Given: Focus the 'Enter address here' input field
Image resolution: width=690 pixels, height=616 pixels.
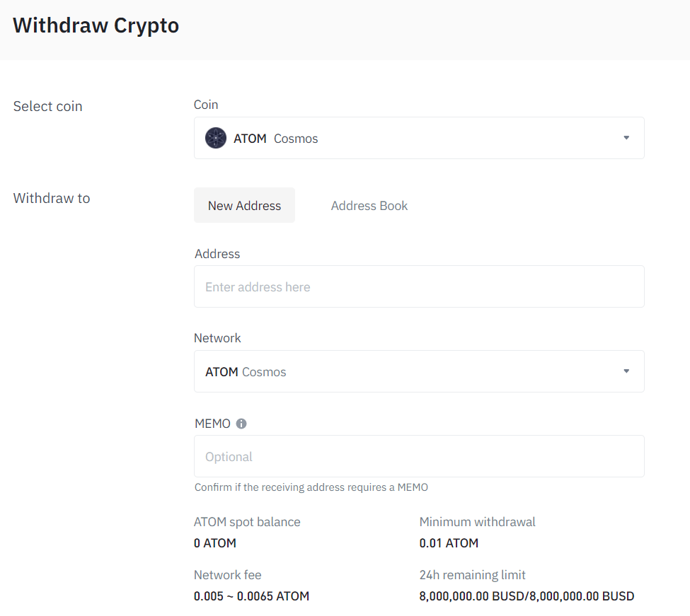Looking at the screenshot, I should 419,287.
